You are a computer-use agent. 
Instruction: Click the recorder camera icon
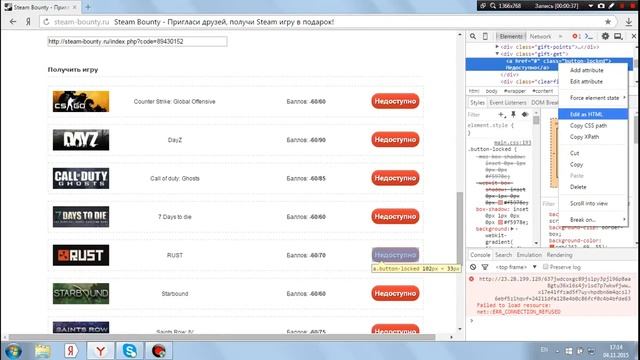tap(601, 6)
